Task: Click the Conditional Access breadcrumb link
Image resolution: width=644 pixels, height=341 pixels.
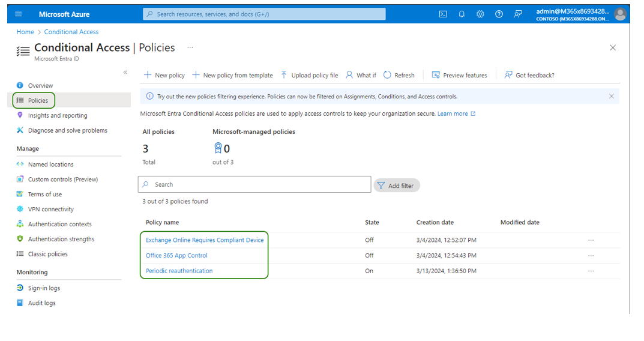Action: [71, 32]
